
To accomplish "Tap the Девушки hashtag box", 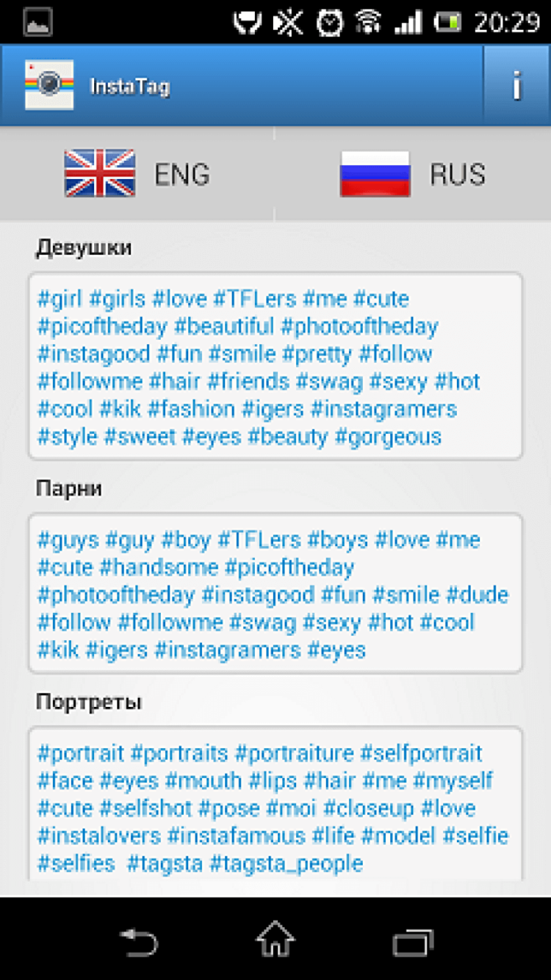I will point(275,367).
